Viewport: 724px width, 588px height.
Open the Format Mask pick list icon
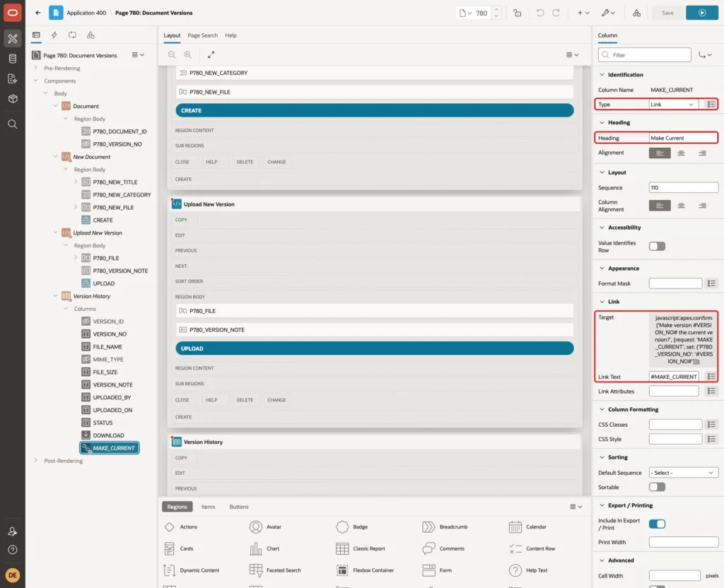[711, 283]
